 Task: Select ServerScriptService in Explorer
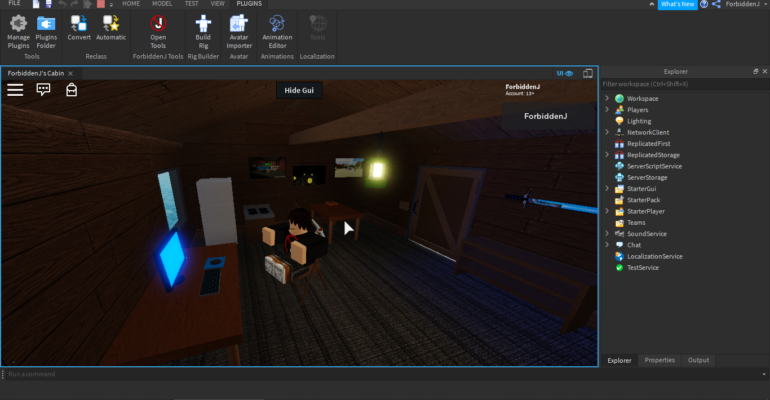click(x=654, y=166)
